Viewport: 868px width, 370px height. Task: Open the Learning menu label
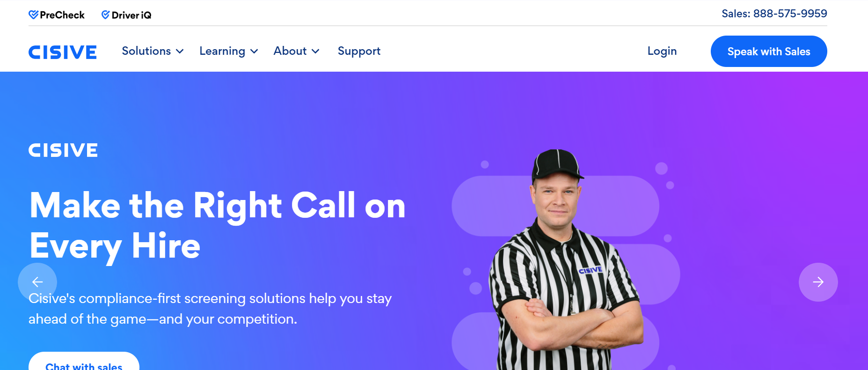coord(222,51)
